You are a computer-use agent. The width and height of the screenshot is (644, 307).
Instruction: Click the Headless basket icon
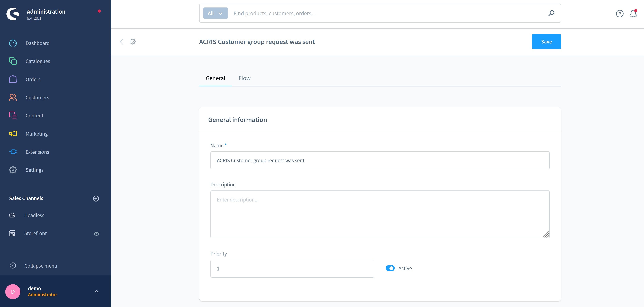pos(12,215)
